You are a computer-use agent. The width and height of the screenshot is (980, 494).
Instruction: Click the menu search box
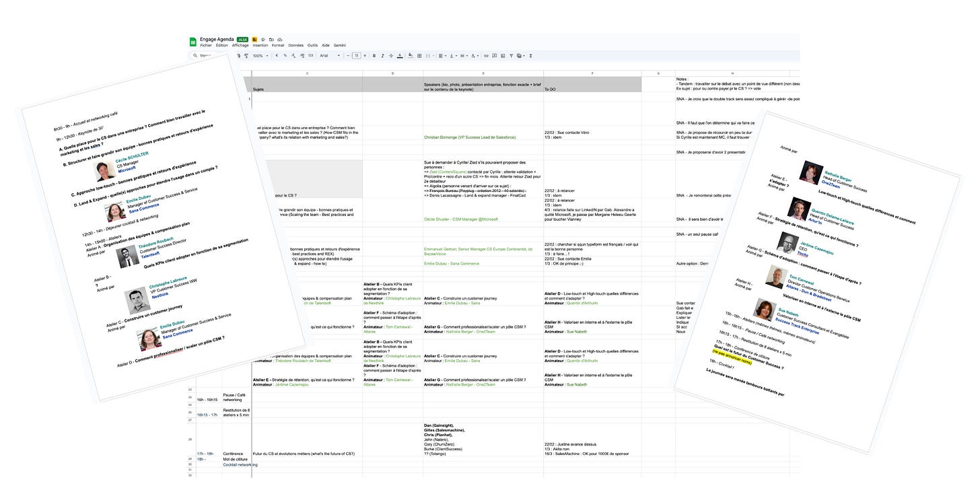(x=209, y=55)
